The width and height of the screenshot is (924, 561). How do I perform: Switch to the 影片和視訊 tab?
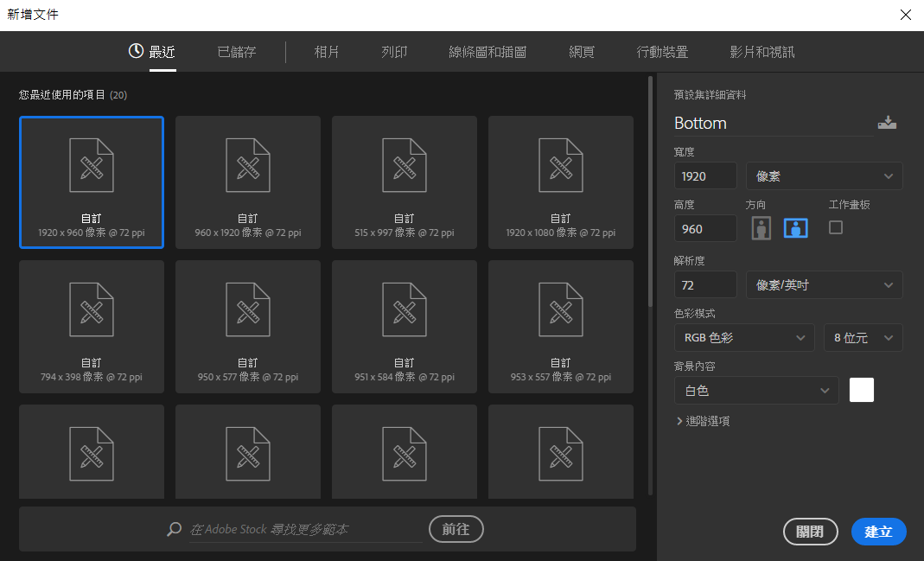click(762, 52)
